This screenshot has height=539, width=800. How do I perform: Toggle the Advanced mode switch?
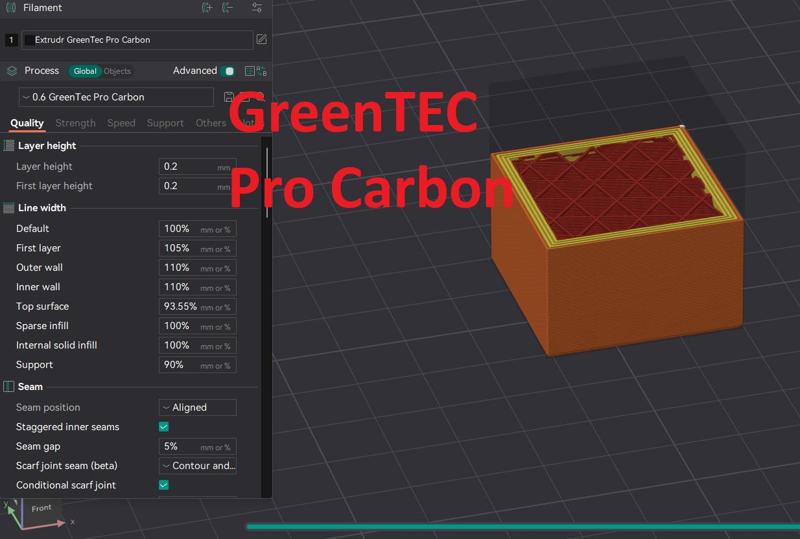229,71
